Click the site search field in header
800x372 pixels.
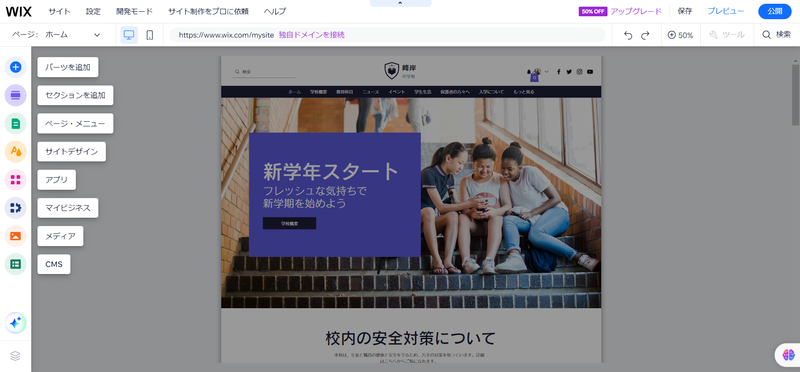coord(264,72)
